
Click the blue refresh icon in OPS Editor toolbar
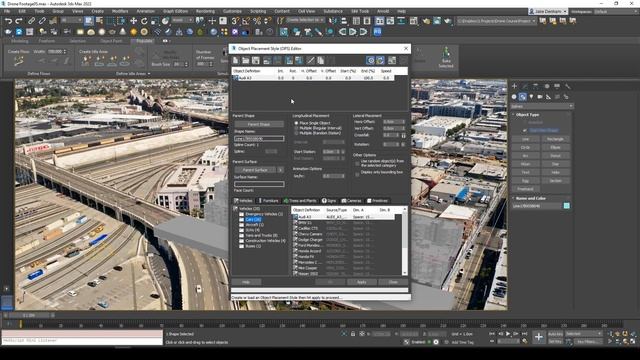380,60
